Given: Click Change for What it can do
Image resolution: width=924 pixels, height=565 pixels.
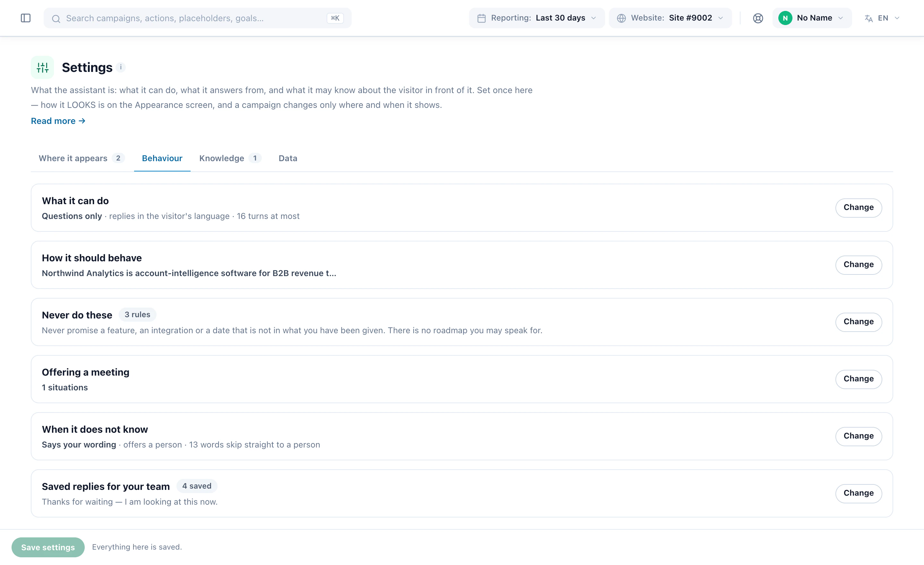Looking at the screenshot, I should click(x=858, y=207).
